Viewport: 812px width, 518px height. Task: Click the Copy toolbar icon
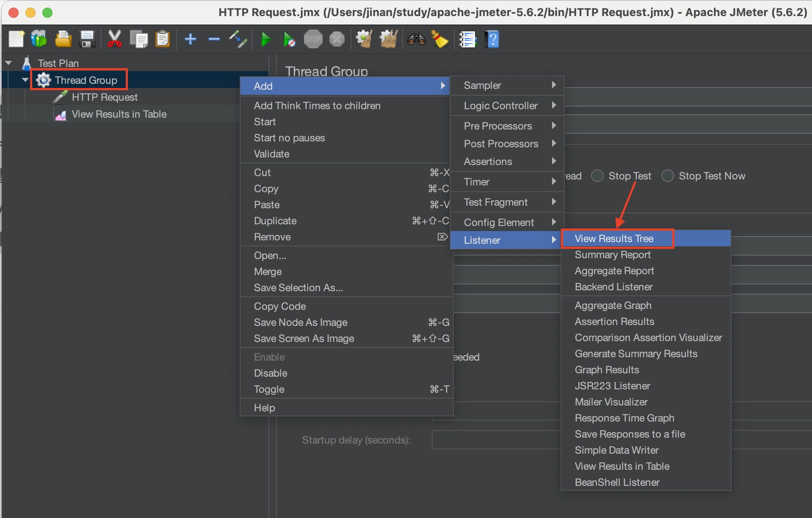[138, 39]
